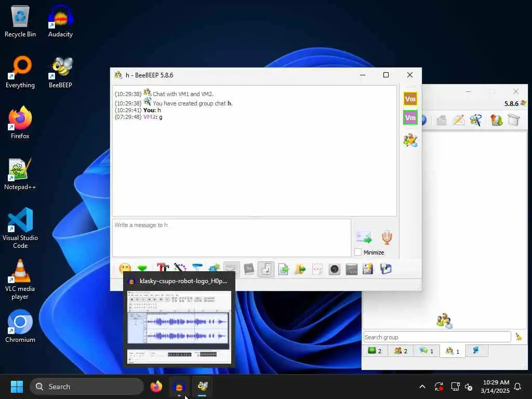Change chat font with the red T icon
The image size is (532, 399).
(163, 268)
